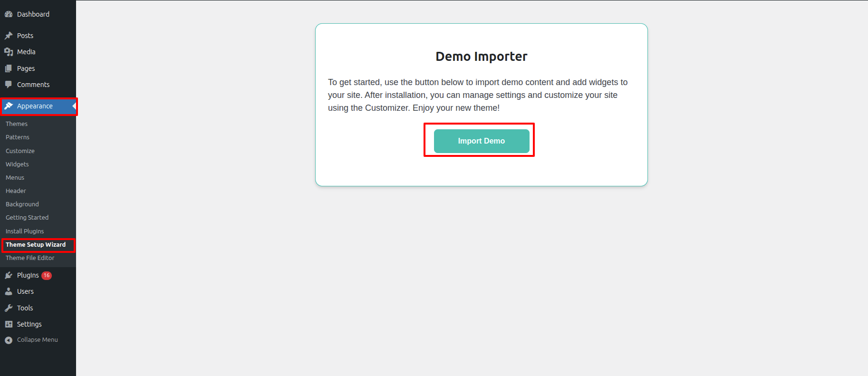The width and height of the screenshot is (868, 376).
Task: Open Themes under Appearance
Action: point(17,124)
